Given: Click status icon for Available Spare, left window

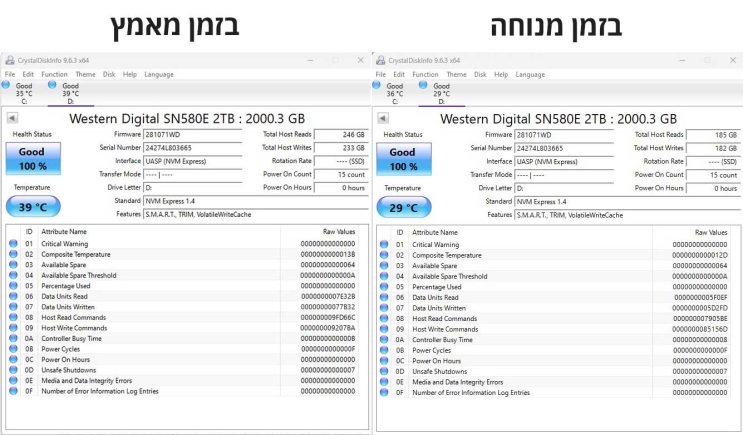Looking at the screenshot, I should tap(13, 264).
